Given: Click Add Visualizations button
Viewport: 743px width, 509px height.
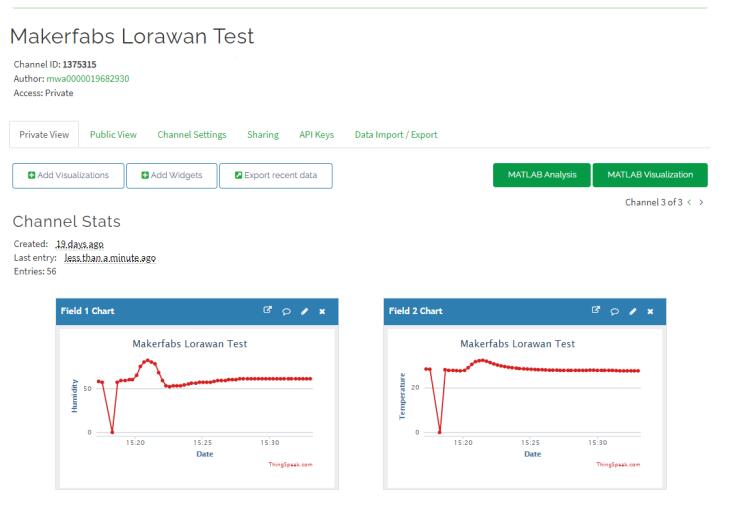Looking at the screenshot, I should (x=68, y=175).
